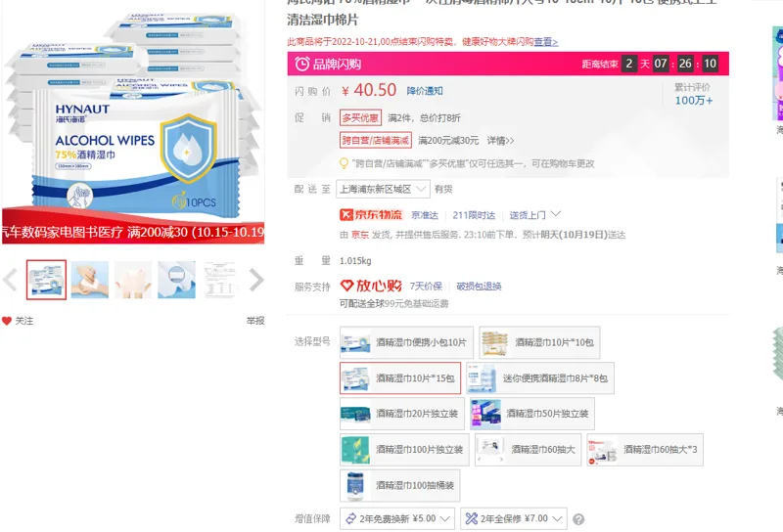The width and height of the screenshot is (783, 532).
Task: Click the 100万+ cumulative reviews count
Action: [694, 101]
